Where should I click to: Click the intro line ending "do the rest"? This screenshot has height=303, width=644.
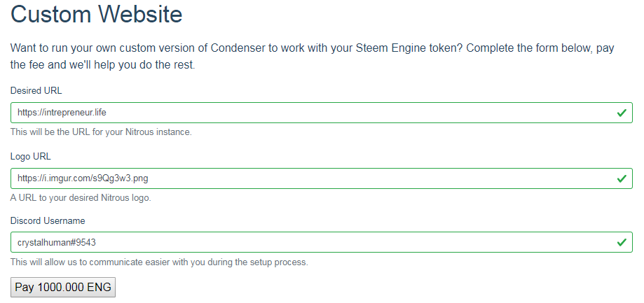pos(102,65)
